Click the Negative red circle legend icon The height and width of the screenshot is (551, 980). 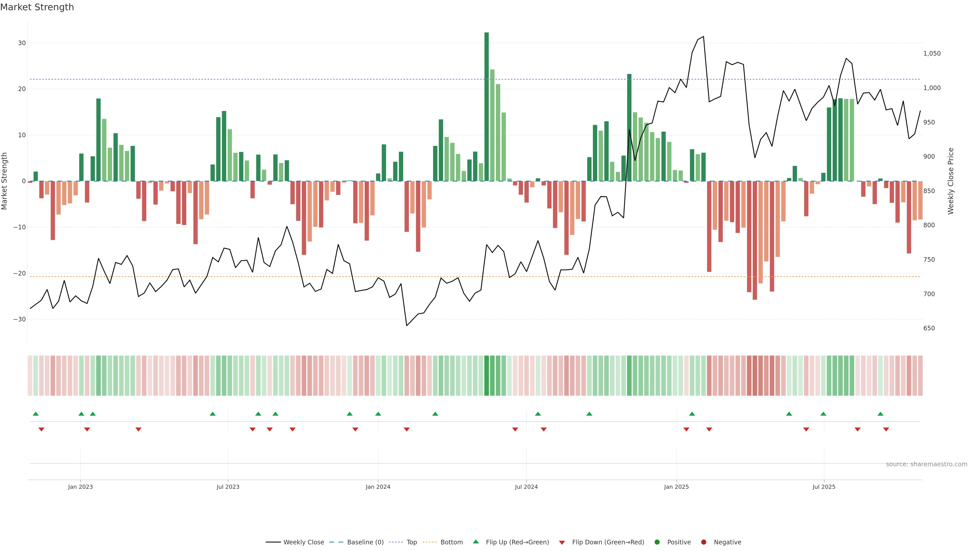(703, 542)
